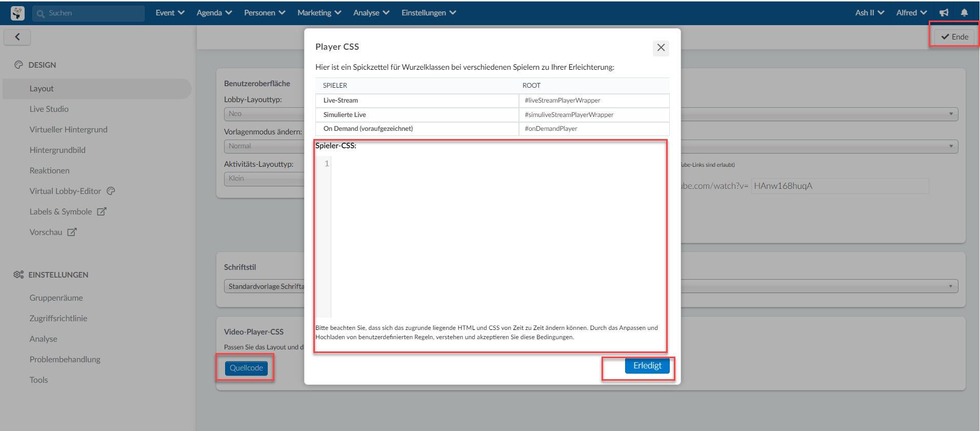Open Problembehandlung in sidebar
Viewport: 980px width, 431px height.
point(65,359)
